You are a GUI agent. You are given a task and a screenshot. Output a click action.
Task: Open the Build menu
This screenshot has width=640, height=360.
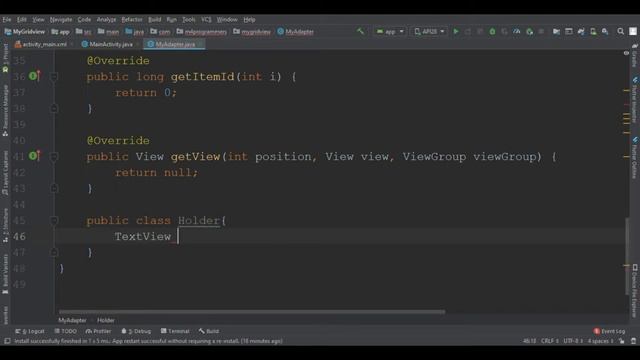point(154,19)
